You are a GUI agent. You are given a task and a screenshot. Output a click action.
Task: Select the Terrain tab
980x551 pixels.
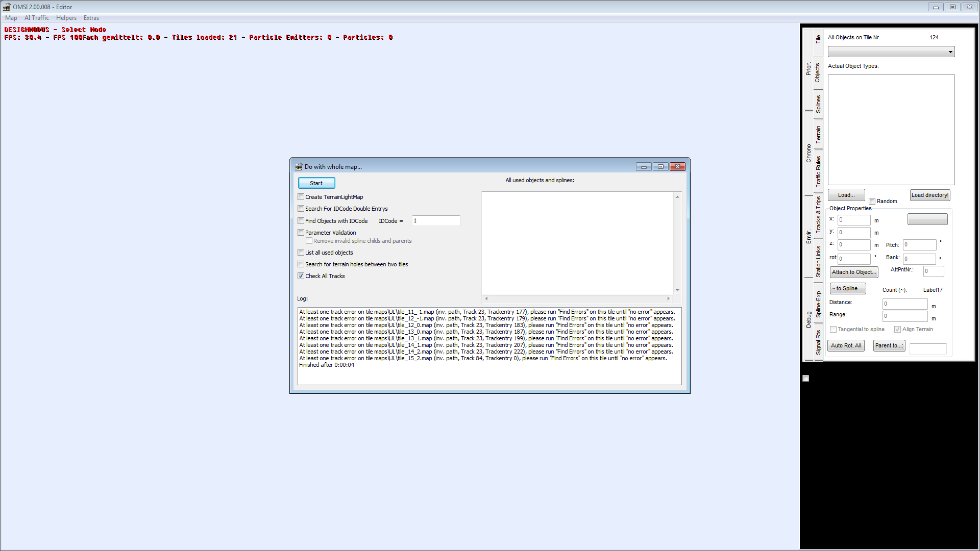[x=818, y=134]
